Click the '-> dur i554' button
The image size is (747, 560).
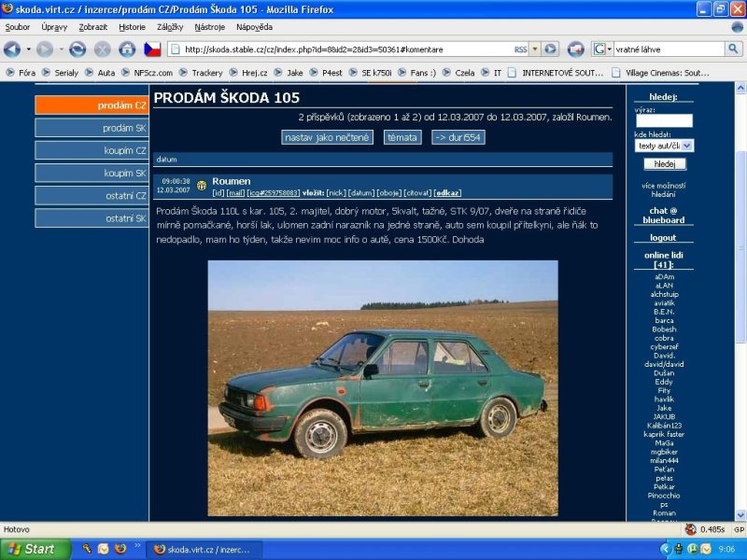tap(458, 137)
